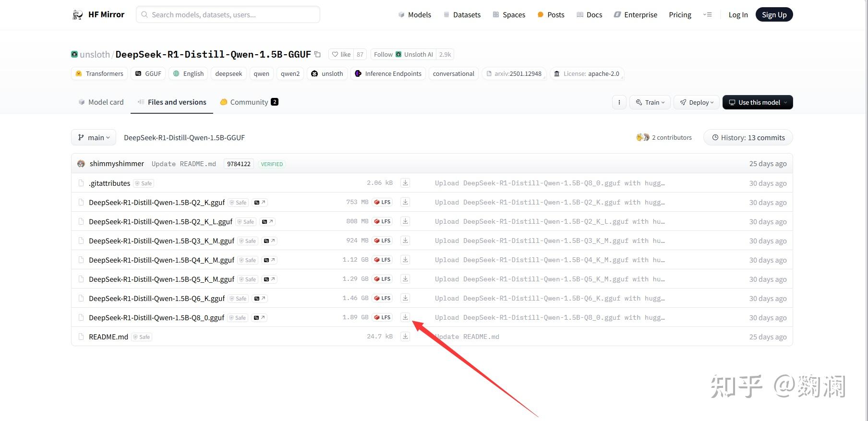The image size is (868, 421).
Task: Open GGUF viewer for Q2_K.gguf
Action: click(x=260, y=203)
